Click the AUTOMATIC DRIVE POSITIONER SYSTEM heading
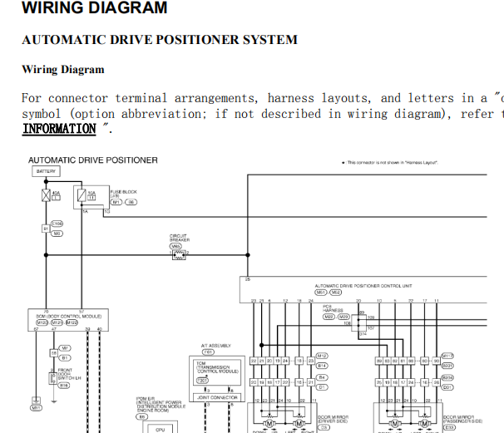Image resolution: width=504 pixels, height=433 pixels. [160, 40]
